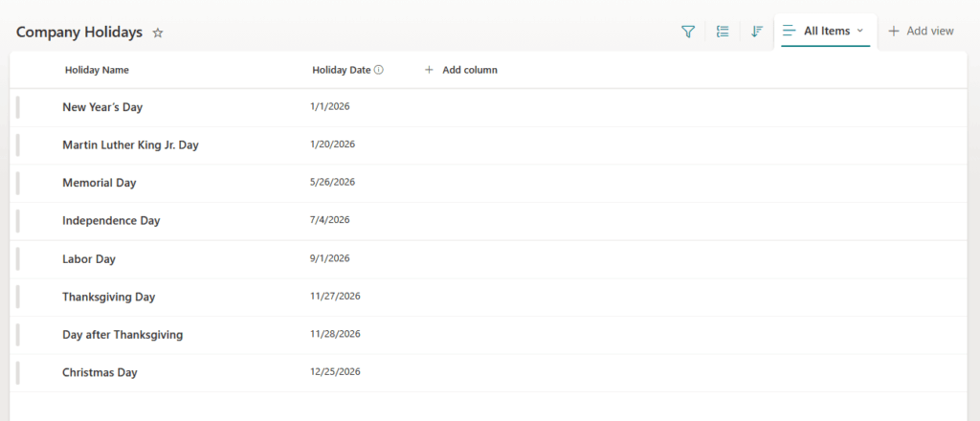
Task: Click the 5/26/2026 date cell
Action: [332, 182]
